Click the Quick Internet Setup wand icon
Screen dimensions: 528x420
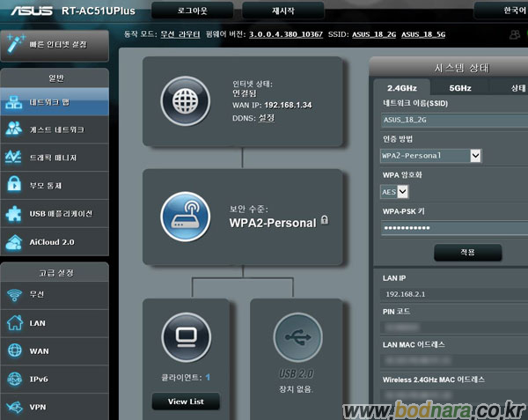point(15,44)
